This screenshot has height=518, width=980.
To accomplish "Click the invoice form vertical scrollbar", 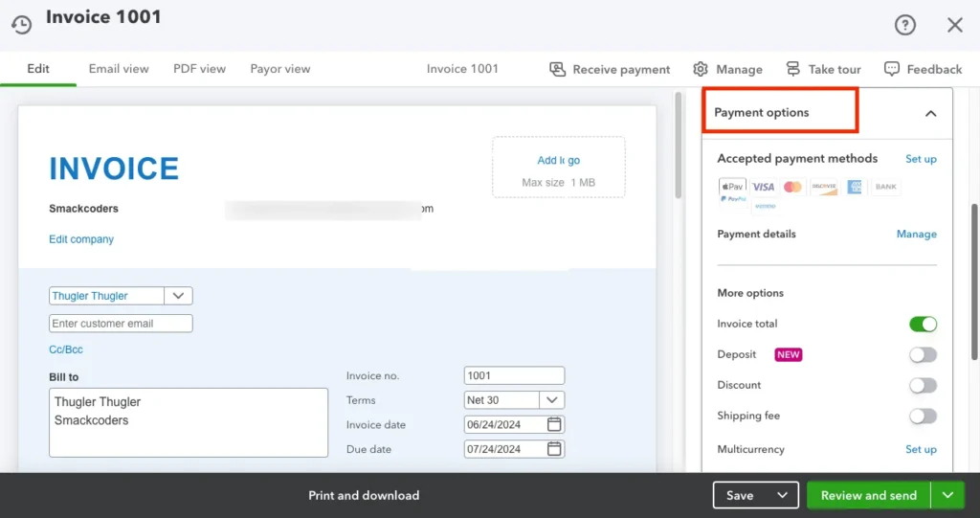I will point(678,146).
